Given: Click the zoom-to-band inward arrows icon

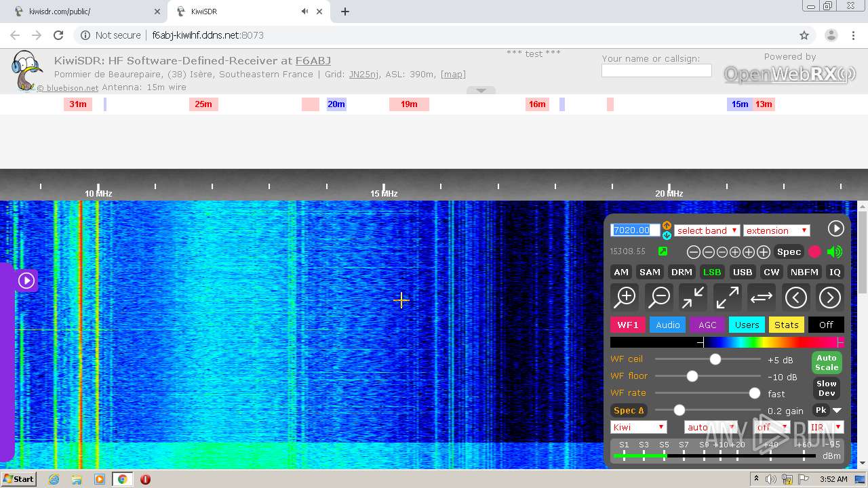Looking at the screenshot, I should tap(693, 297).
